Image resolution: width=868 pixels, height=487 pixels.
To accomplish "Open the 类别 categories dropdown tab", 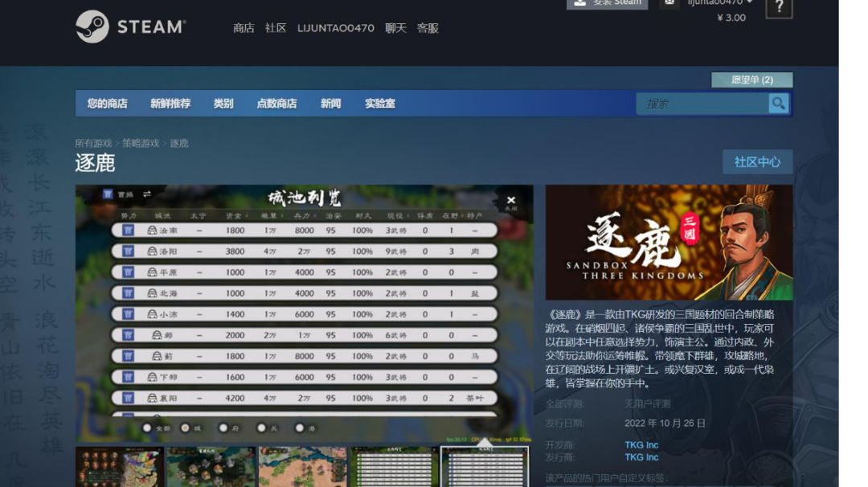I will coord(223,104).
